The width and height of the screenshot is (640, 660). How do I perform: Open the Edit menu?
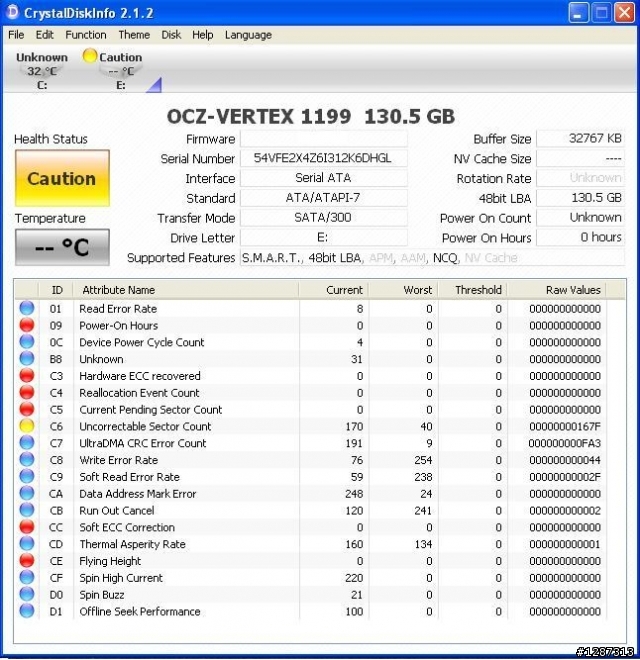(45, 35)
